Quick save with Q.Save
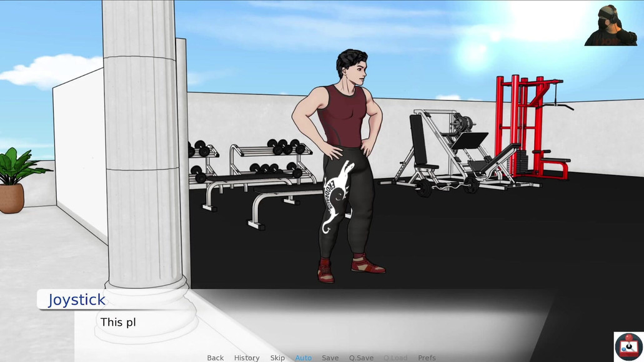The image size is (644, 362). (361, 358)
